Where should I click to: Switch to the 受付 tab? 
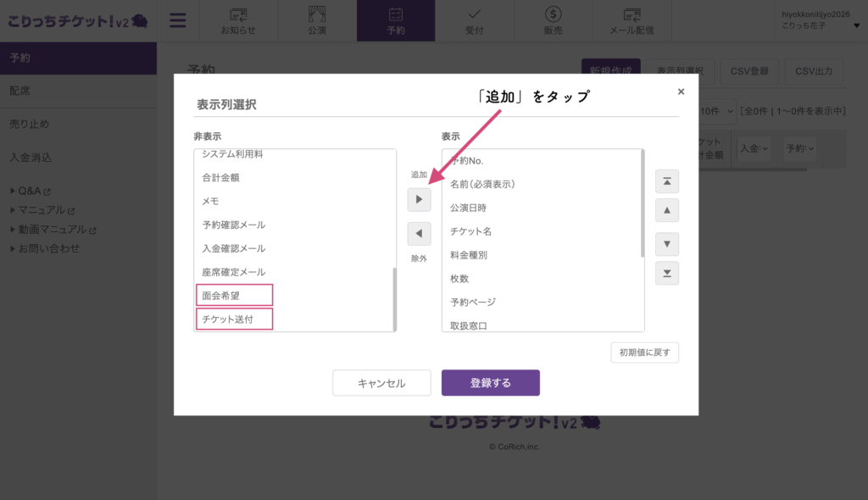475,21
